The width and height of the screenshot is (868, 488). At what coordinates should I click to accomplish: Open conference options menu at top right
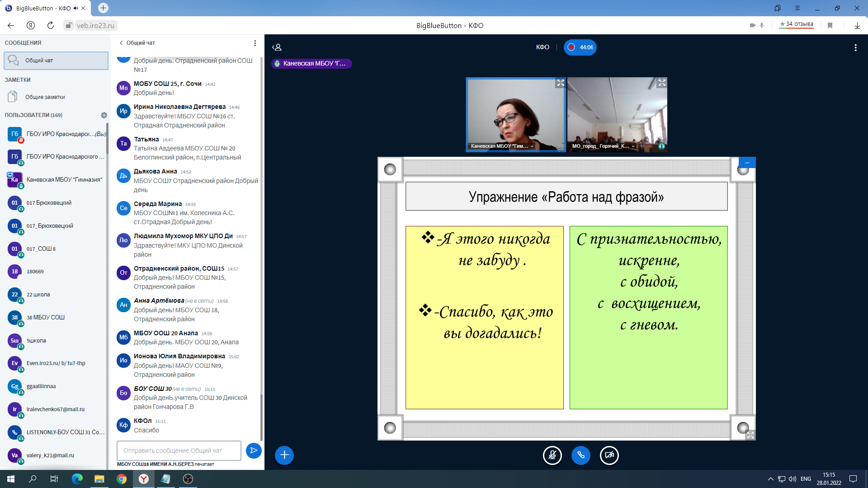pos(855,47)
